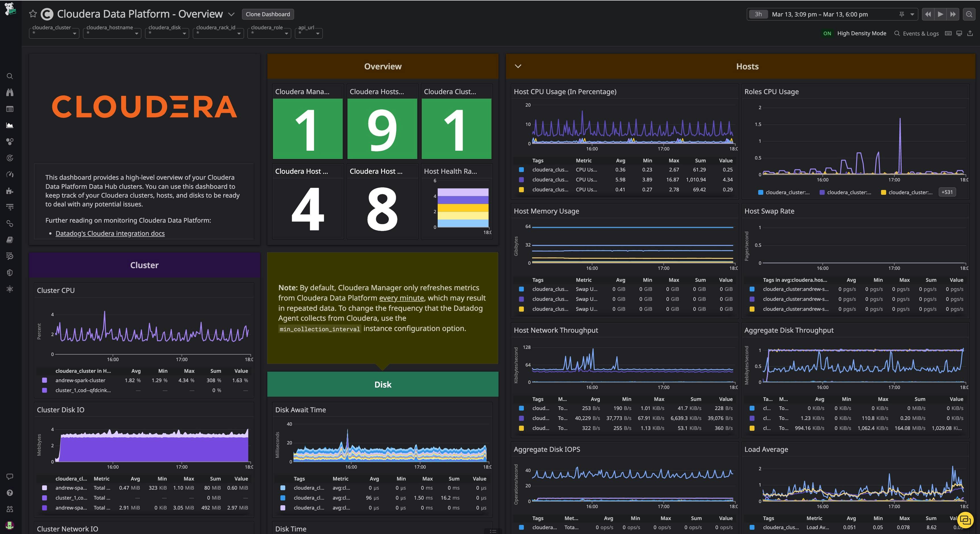Click the Clone Dashboard button
Image resolution: width=980 pixels, height=534 pixels.
267,14
